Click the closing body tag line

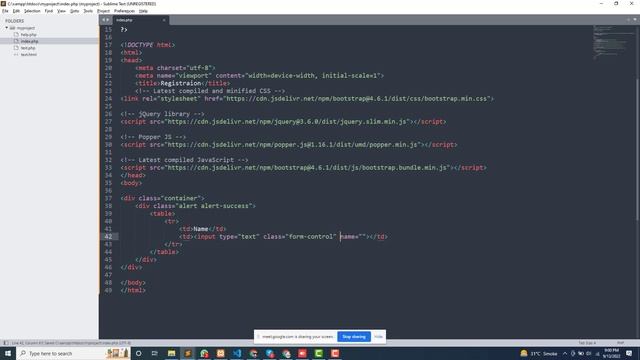[133, 282]
